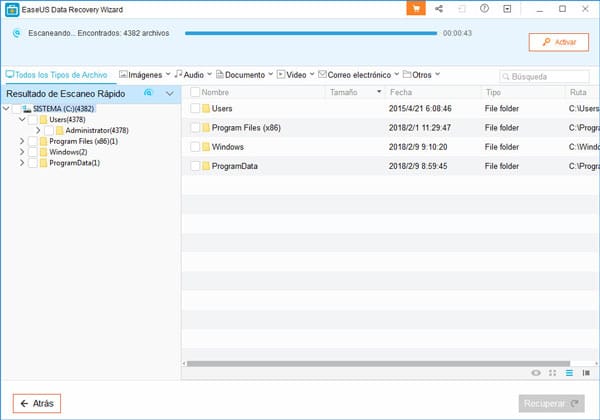Open the Video filter dropdown arrow

tap(312, 74)
